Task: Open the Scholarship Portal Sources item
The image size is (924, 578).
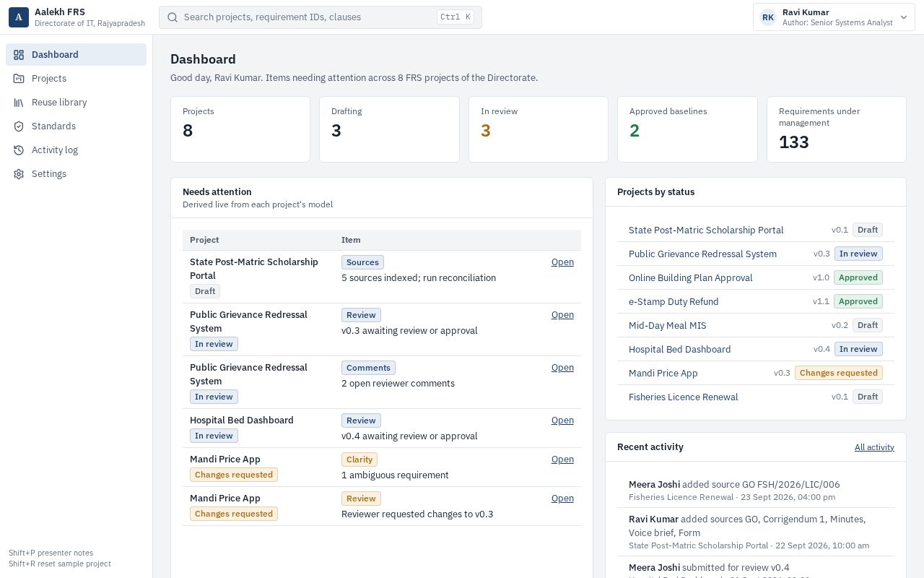Action: tap(562, 262)
